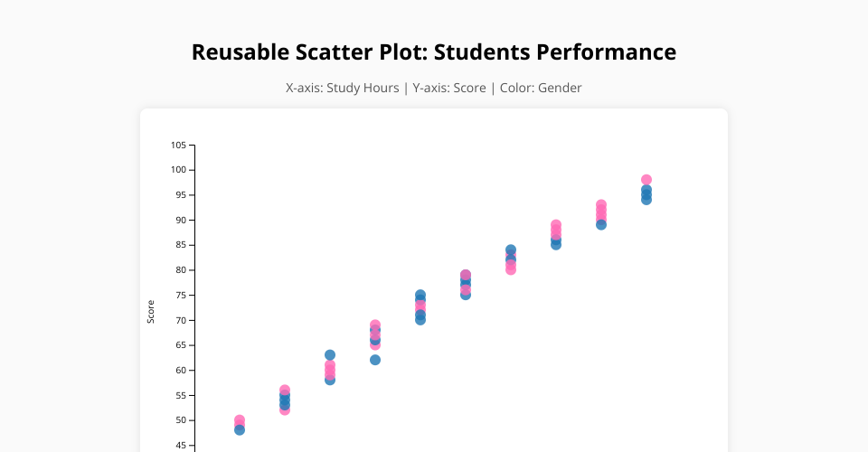Click the Students Performance chart title
The height and width of the screenshot is (452, 868).
click(434, 52)
